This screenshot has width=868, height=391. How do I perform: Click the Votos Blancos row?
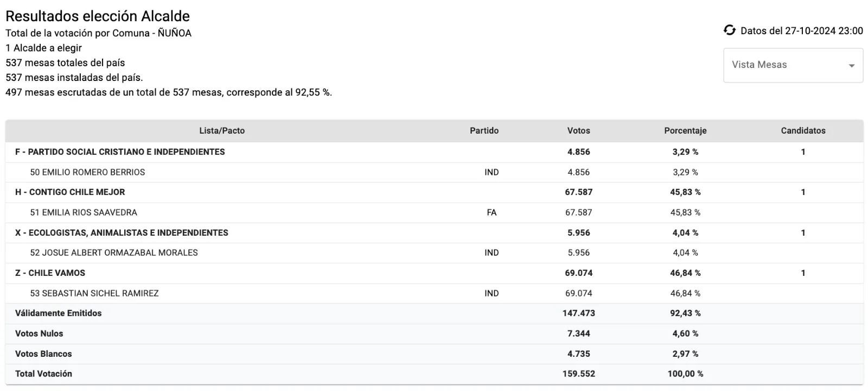point(43,354)
